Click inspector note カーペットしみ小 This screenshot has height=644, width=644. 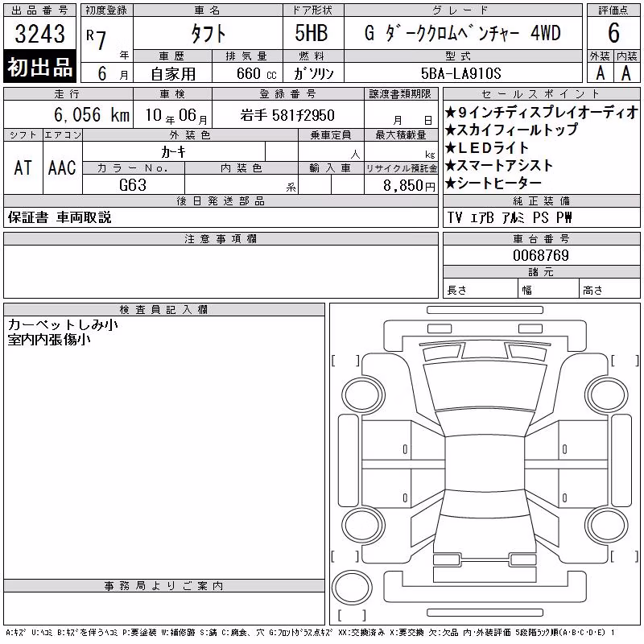[63, 324]
